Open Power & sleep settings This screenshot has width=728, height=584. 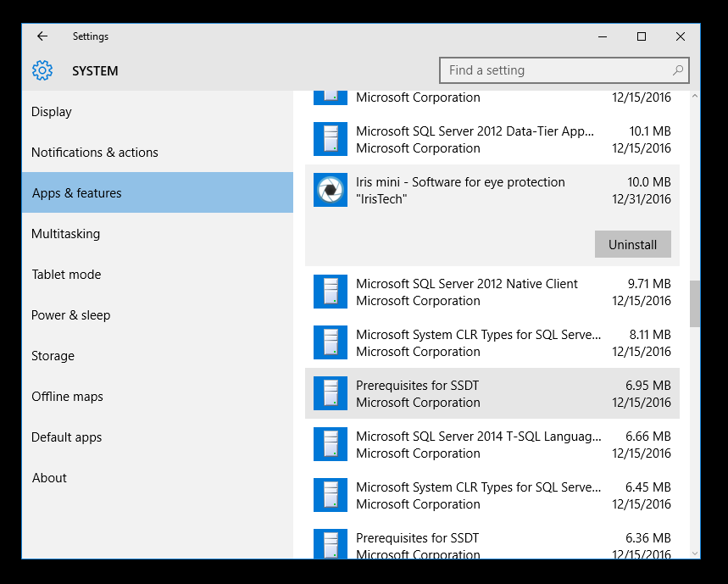point(158,315)
